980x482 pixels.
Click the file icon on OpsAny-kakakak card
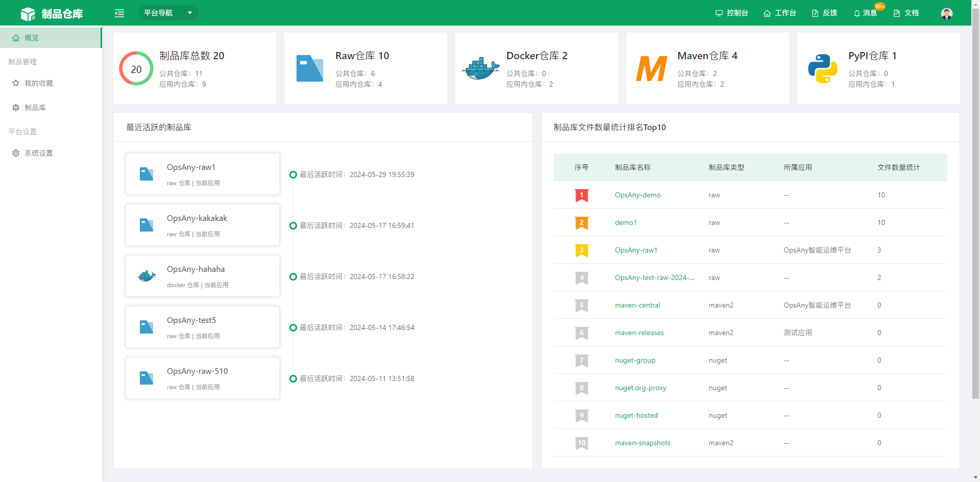coord(146,225)
